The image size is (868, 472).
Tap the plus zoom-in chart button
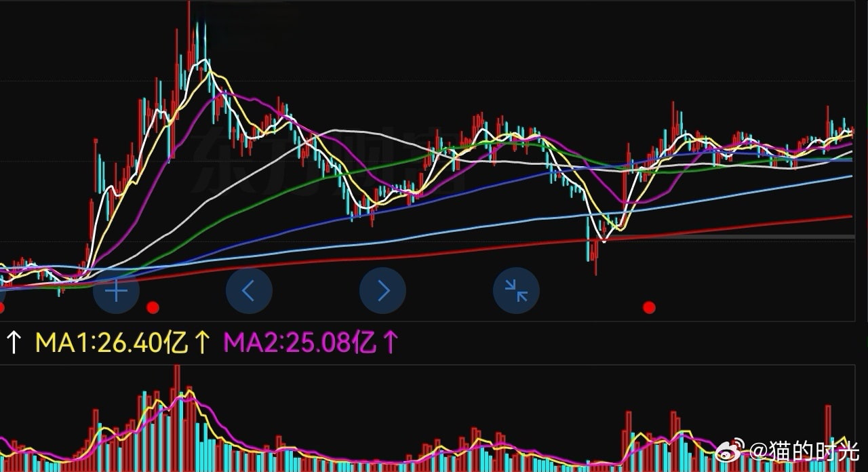tap(116, 291)
